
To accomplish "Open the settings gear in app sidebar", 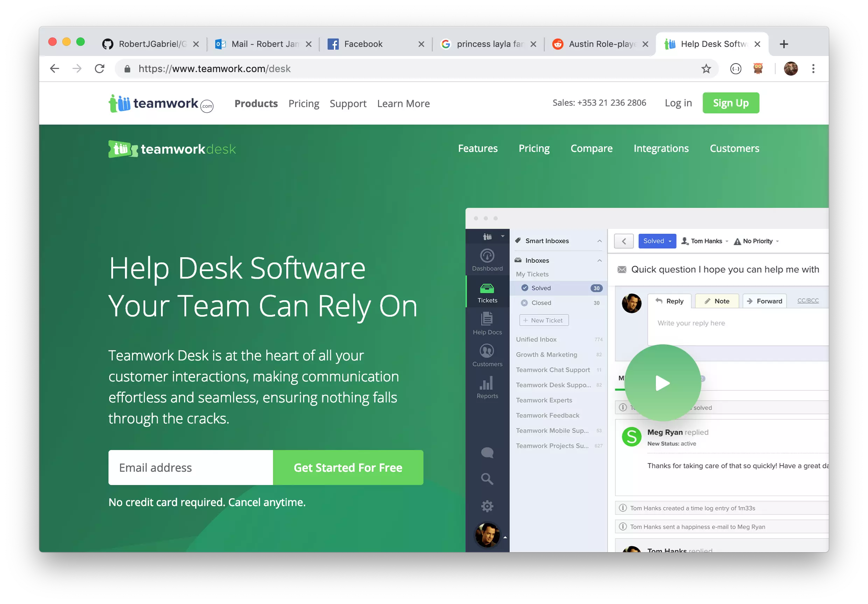I will 487,506.
